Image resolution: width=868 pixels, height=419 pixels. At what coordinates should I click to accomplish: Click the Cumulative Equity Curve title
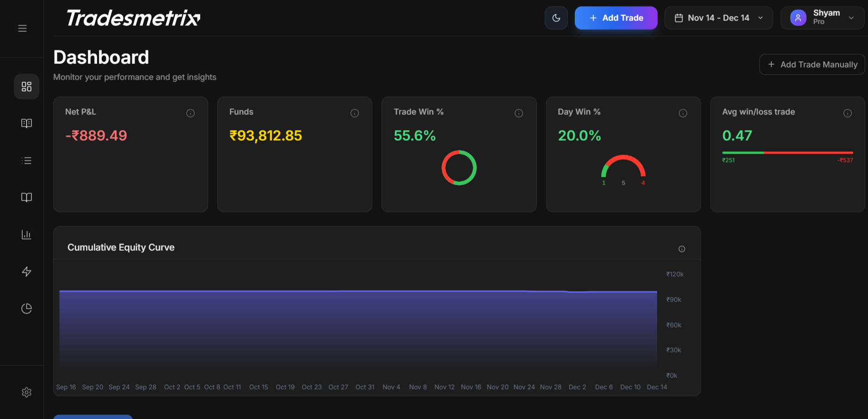click(121, 247)
